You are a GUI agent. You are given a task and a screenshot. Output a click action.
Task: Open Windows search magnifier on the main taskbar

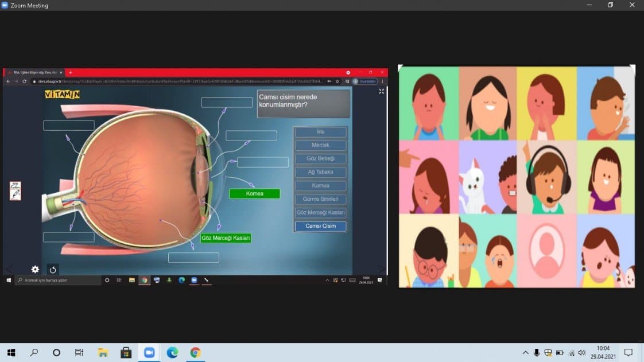pyautogui.click(x=34, y=353)
